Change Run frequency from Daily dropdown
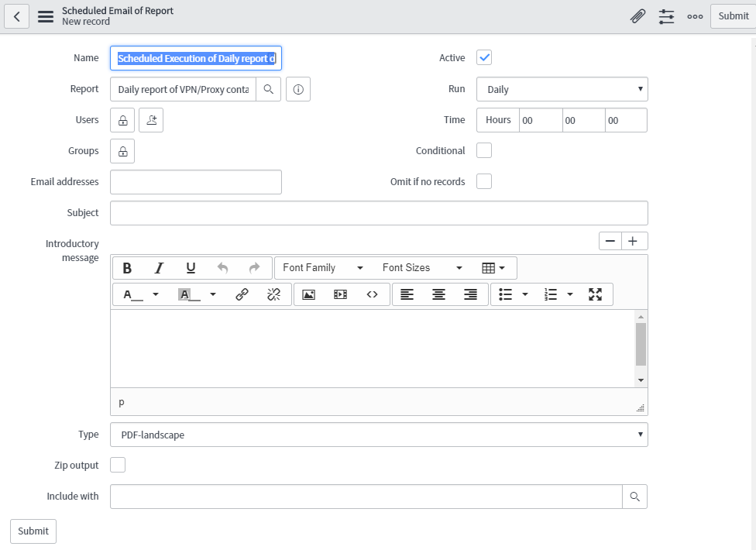The height and width of the screenshot is (550, 756). click(x=562, y=89)
